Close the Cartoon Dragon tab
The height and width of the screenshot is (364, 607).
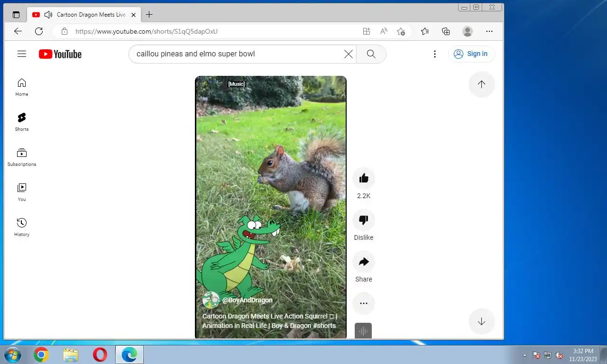tap(133, 15)
